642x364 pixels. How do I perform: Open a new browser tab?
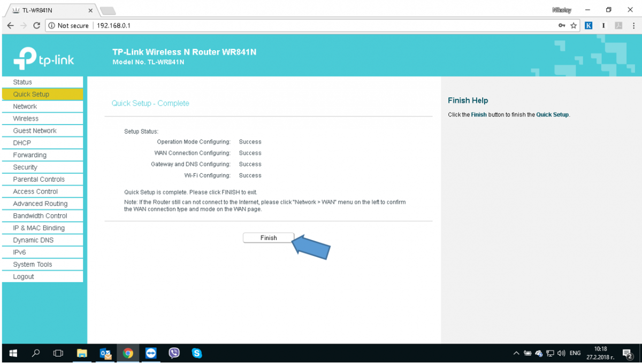[108, 11]
